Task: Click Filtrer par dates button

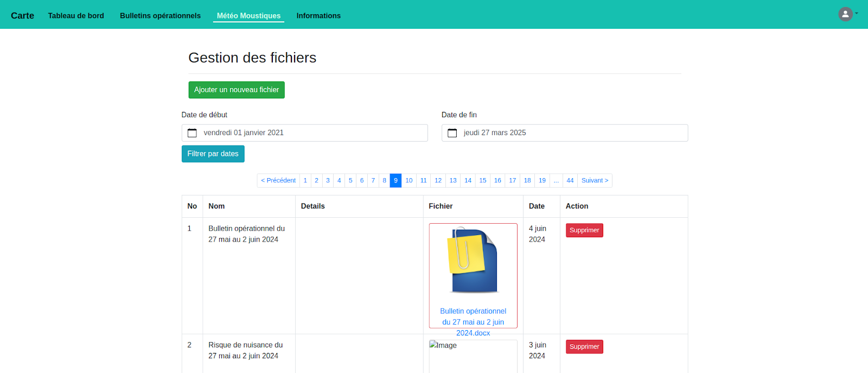Action: (213, 154)
